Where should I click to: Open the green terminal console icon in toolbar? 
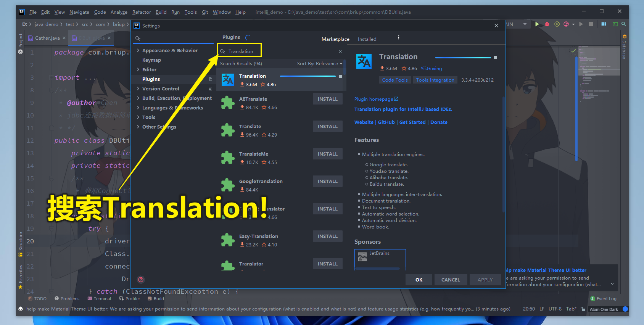[x=615, y=24]
